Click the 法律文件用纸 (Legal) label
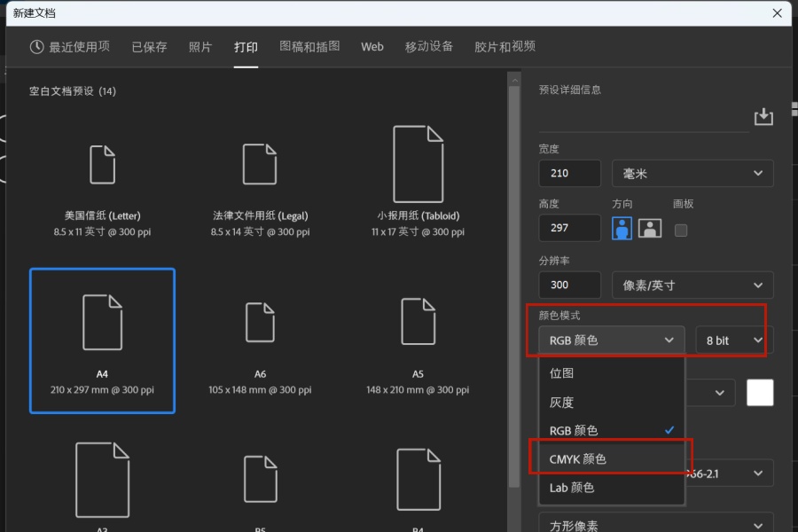 click(260, 215)
